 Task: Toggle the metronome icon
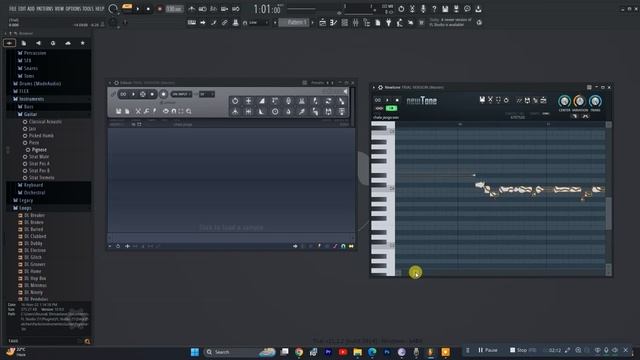click(x=191, y=9)
